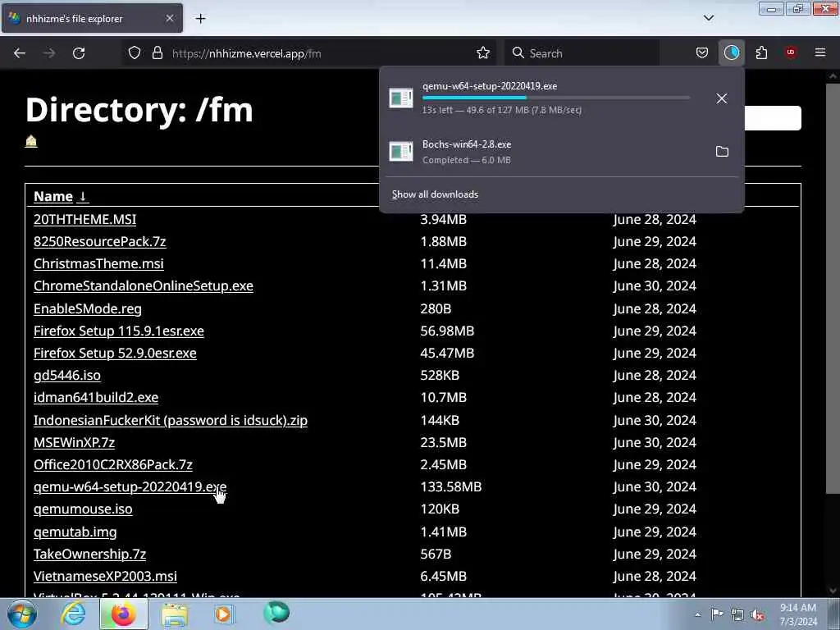Save page to Pocket

(x=702, y=53)
